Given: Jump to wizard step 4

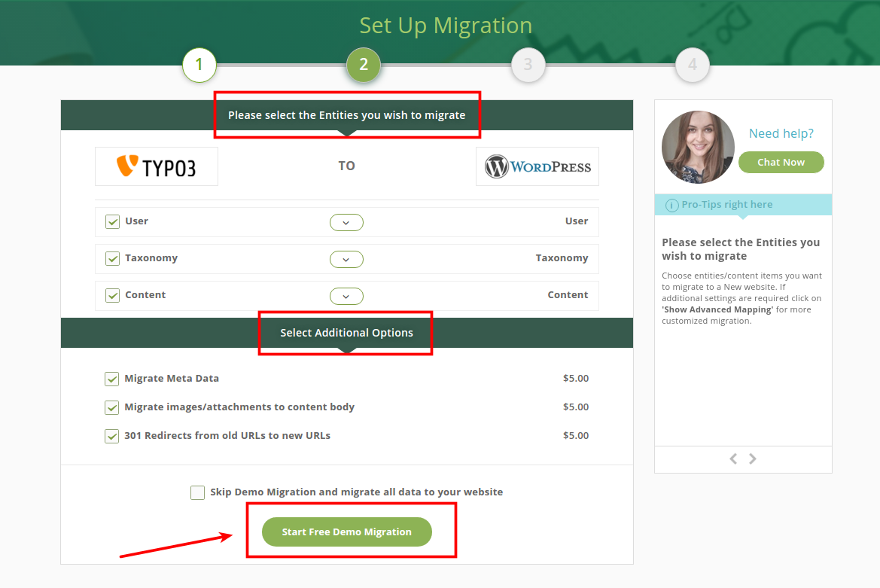Looking at the screenshot, I should [x=693, y=65].
